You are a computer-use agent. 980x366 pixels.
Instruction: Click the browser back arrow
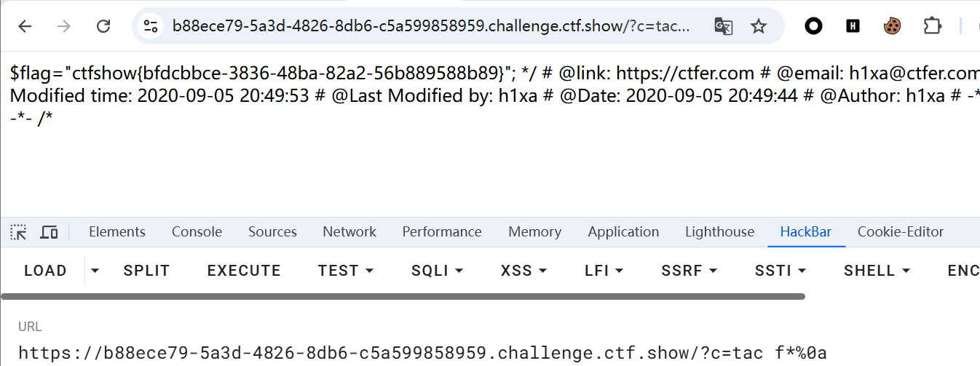coord(25,27)
